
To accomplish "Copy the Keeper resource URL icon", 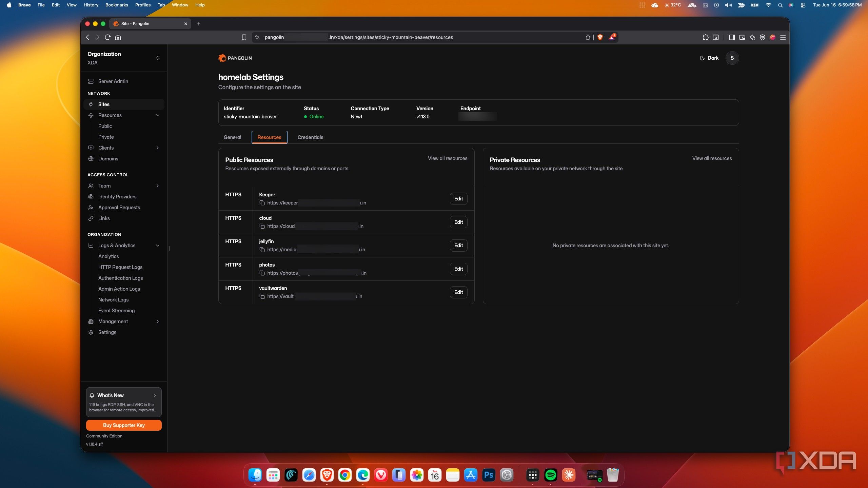I will pyautogui.click(x=262, y=203).
